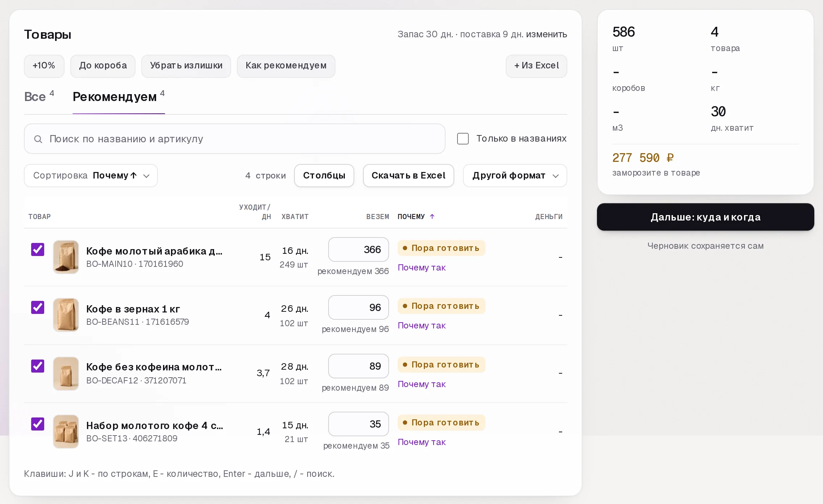
Task: Uncheck the Кофе молотый арабика row
Action: [x=38, y=249]
